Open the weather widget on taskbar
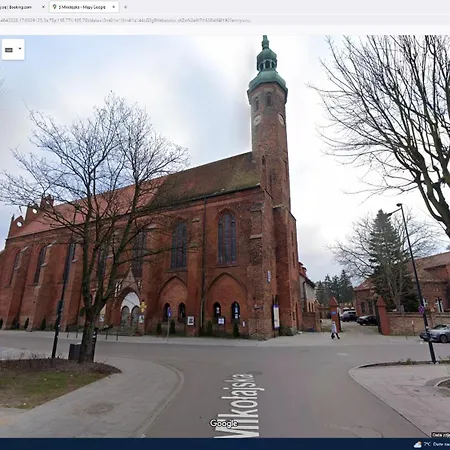The image size is (450, 450). 432,444
